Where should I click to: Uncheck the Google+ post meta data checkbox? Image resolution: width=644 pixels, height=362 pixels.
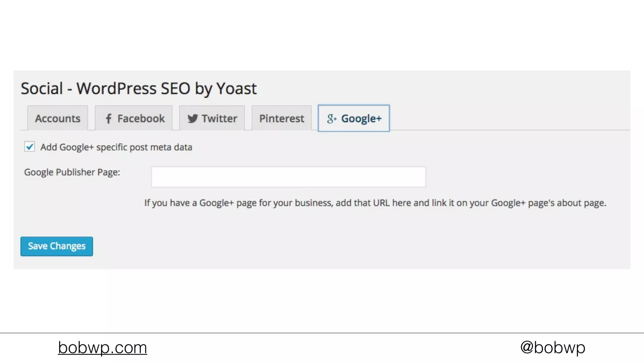pos(30,147)
